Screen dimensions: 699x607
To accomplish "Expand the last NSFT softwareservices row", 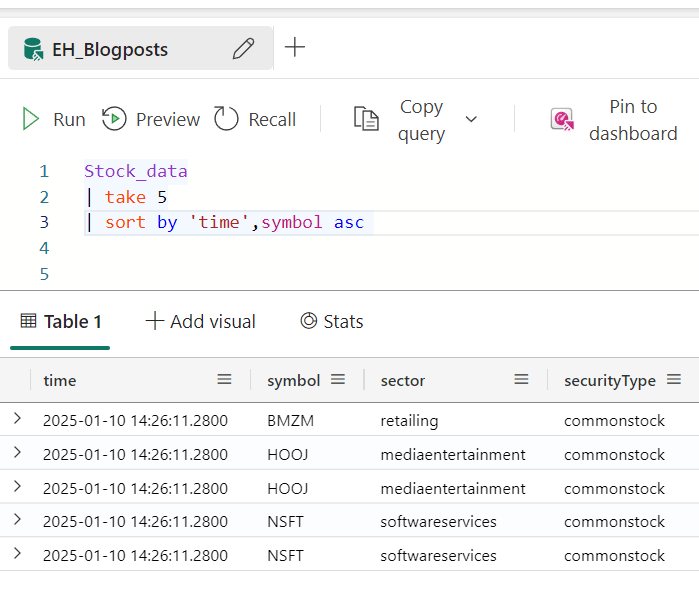I will pos(17,555).
